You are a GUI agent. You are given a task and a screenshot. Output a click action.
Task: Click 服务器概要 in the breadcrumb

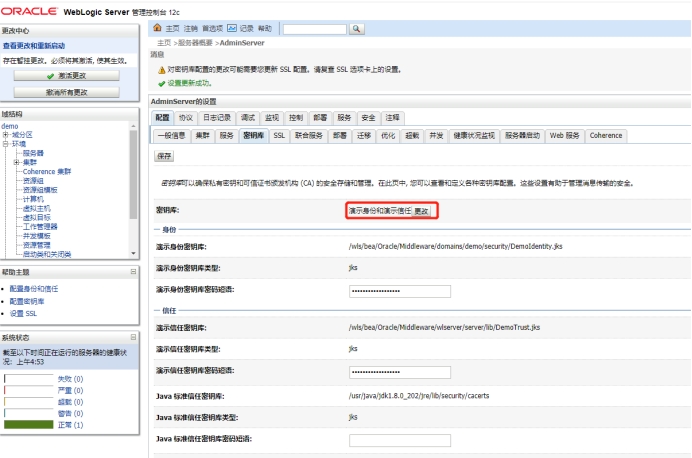195,43
